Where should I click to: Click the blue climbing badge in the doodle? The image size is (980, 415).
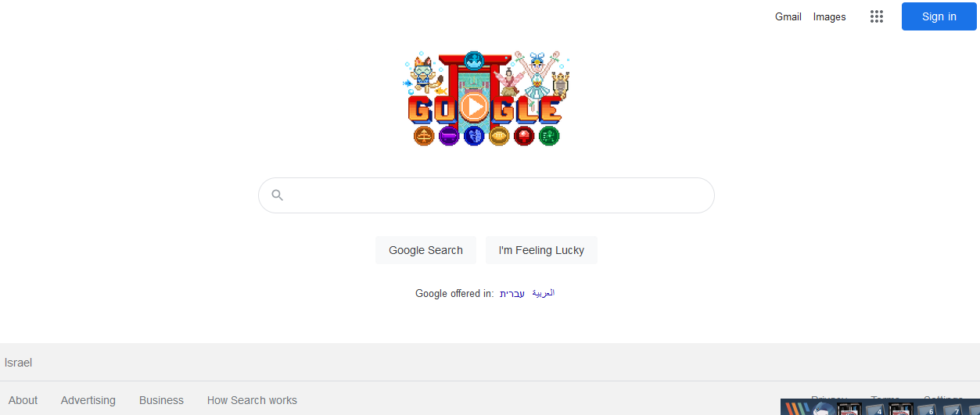pyautogui.click(x=474, y=137)
